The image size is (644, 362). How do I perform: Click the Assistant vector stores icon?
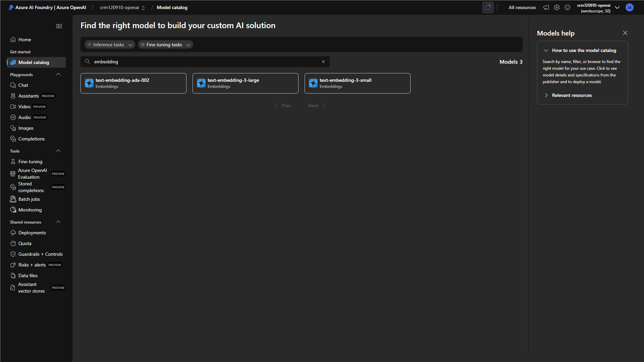coord(13,288)
